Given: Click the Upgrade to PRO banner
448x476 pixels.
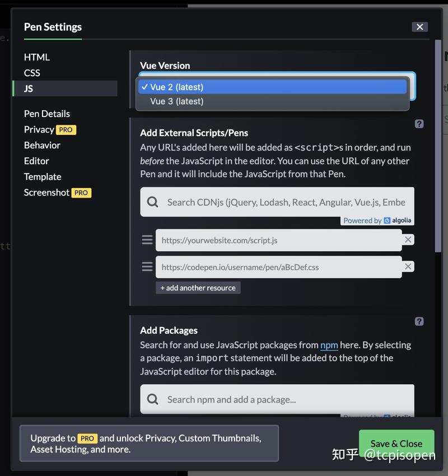Looking at the screenshot, I should (149, 444).
